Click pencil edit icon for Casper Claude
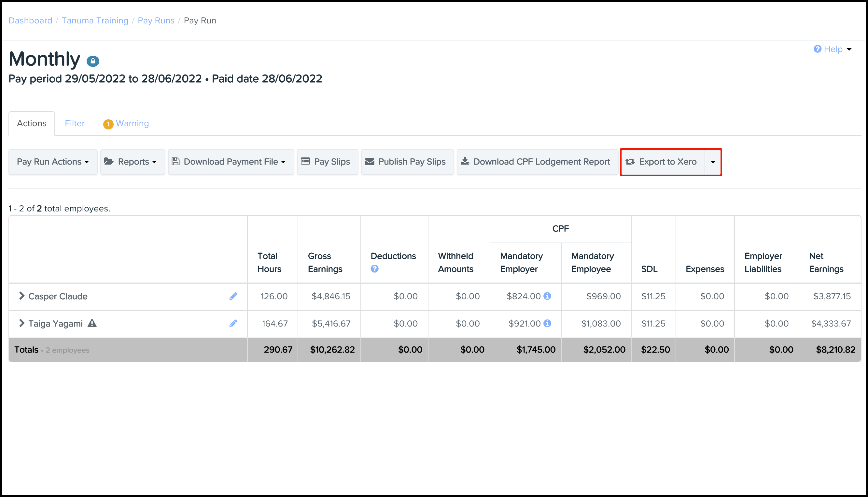868x497 pixels. [x=233, y=296]
